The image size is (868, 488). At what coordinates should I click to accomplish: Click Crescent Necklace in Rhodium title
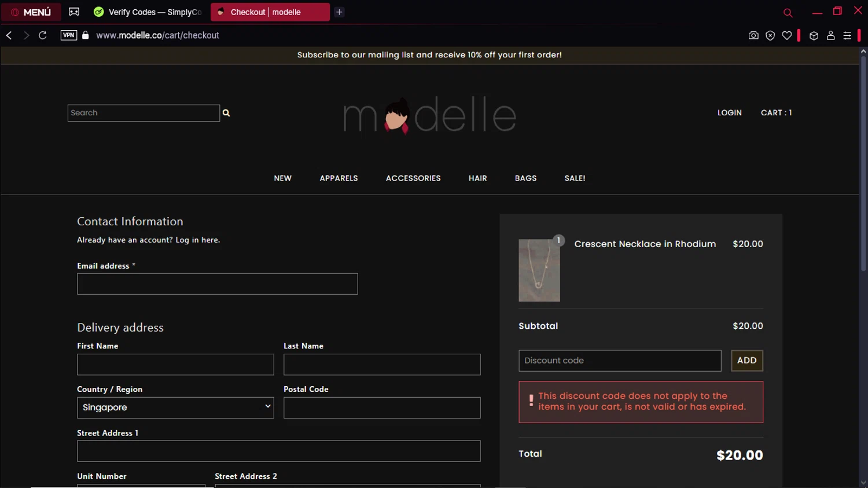coord(645,244)
